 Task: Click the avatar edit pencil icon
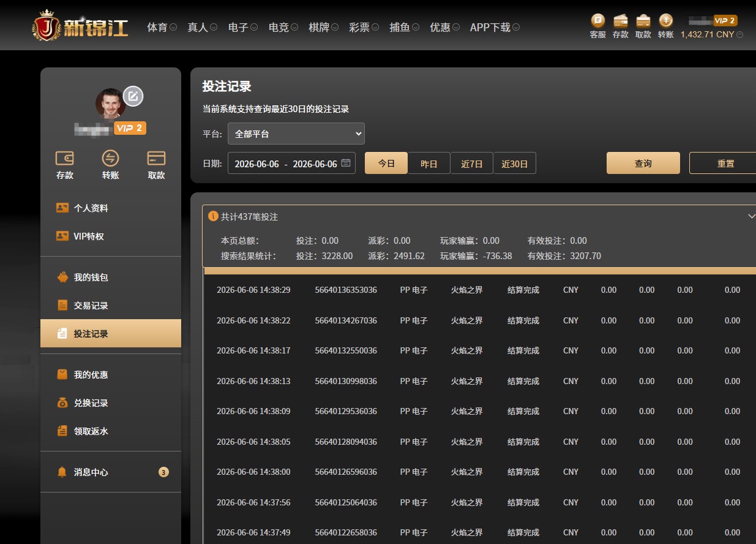click(x=133, y=96)
